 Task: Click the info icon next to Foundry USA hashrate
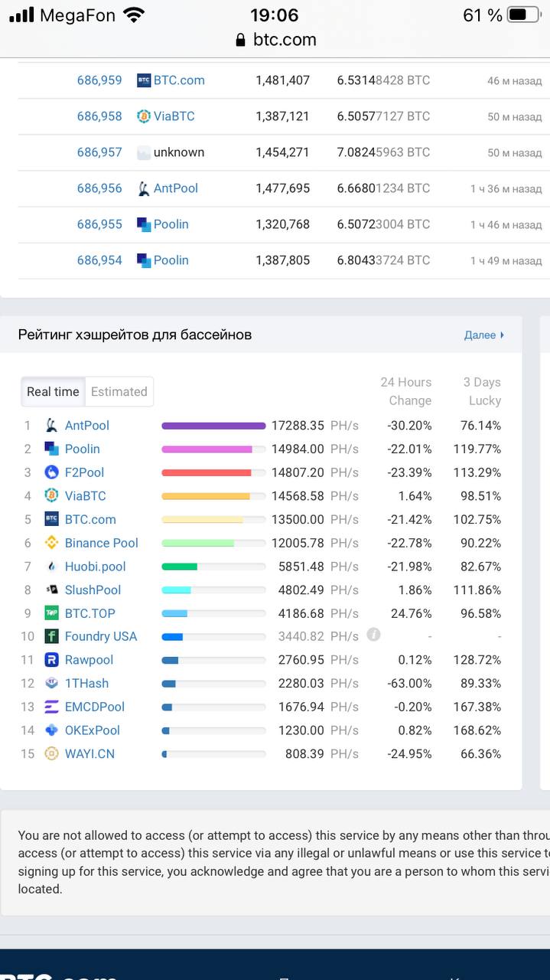click(x=373, y=635)
